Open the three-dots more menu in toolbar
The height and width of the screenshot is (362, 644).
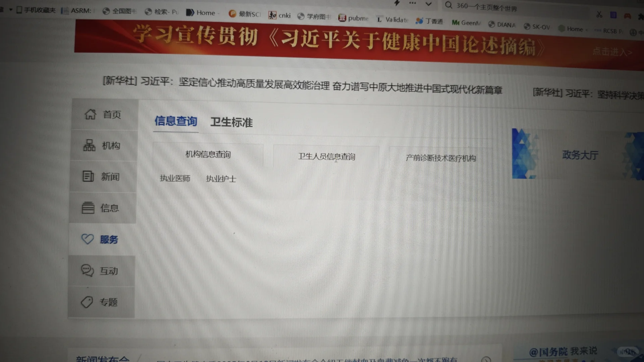click(x=413, y=3)
